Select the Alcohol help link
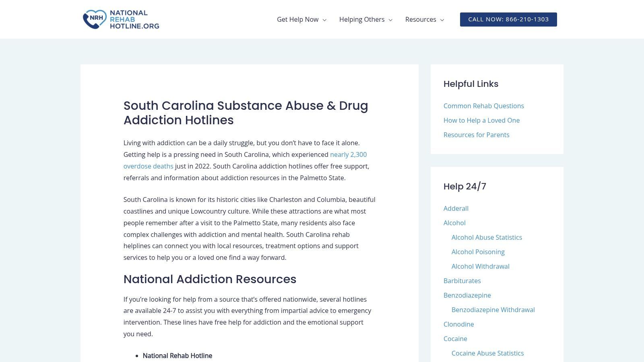Viewport: 644px width, 362px height. (x=454, y=223)
